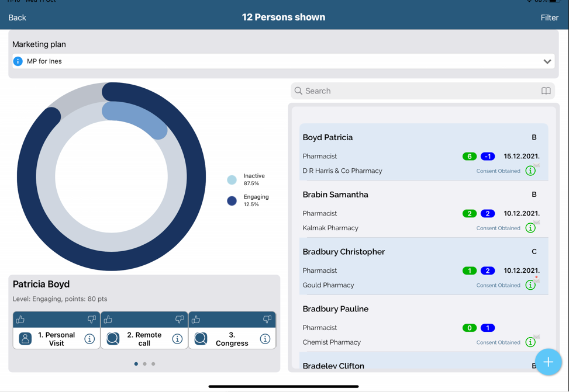Screen dimensions: 569x392
Task: Tap thumbs up on Personal Visit card
Action: point(20,320)
